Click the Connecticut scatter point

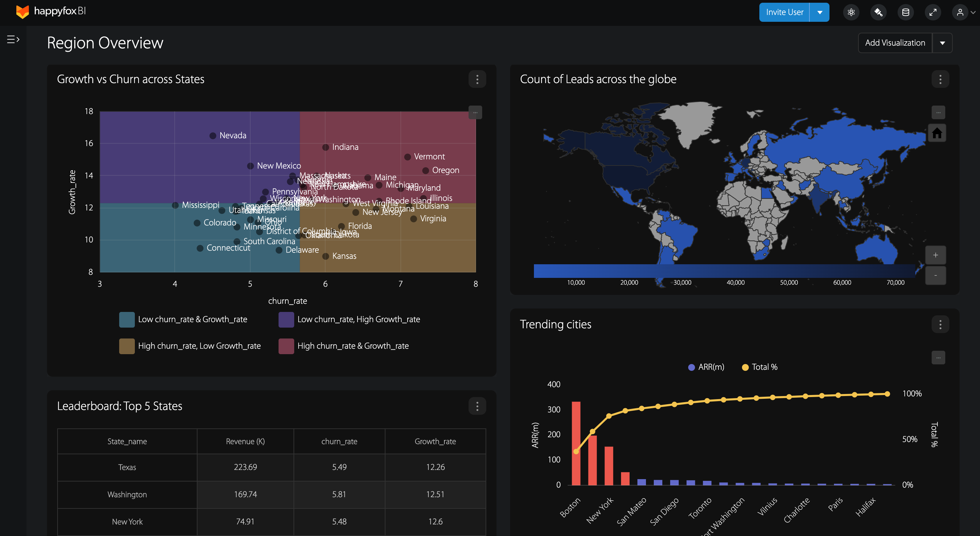[200, 248]
